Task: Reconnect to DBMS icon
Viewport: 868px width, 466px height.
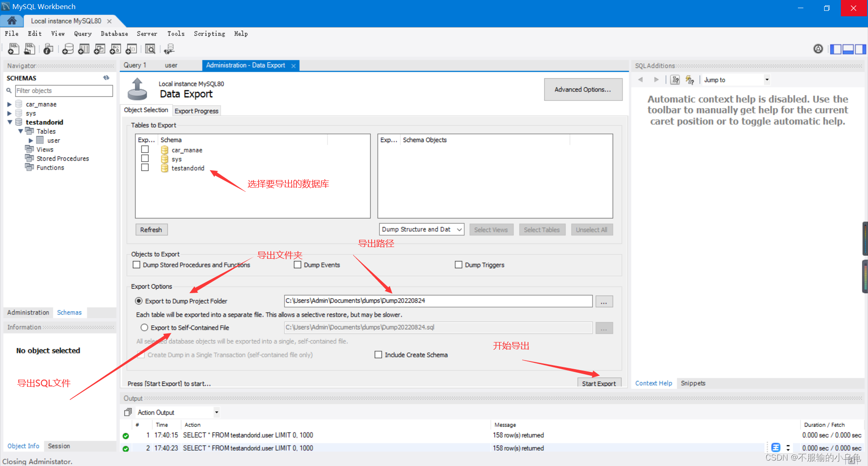Action: coord(169,48)
